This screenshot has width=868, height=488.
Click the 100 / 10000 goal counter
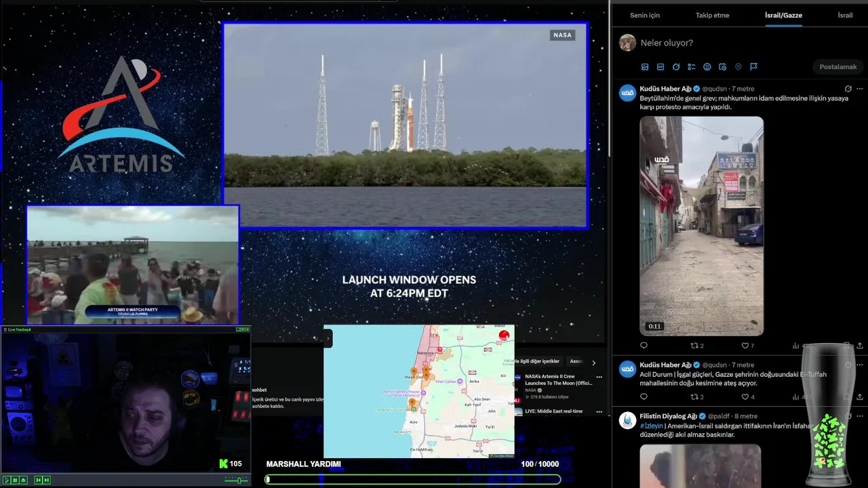540,464
